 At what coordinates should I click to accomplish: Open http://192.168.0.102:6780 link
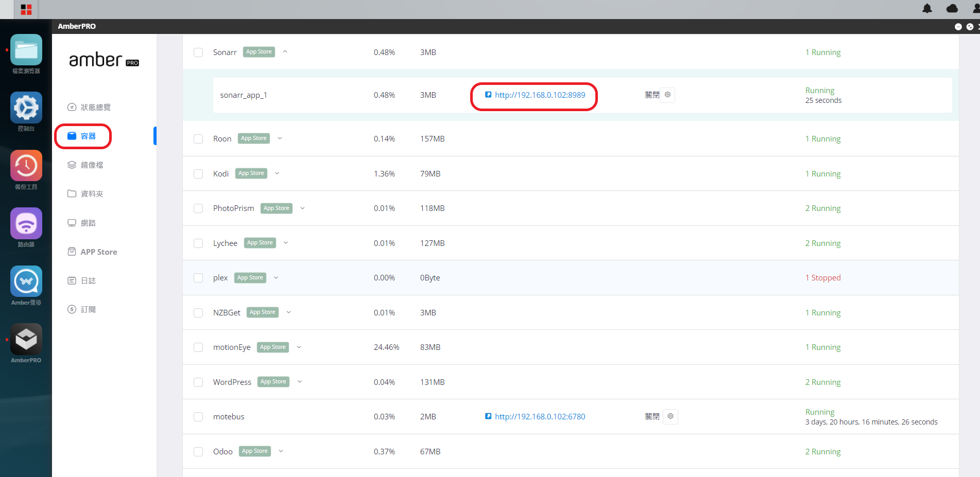[540, 416]
